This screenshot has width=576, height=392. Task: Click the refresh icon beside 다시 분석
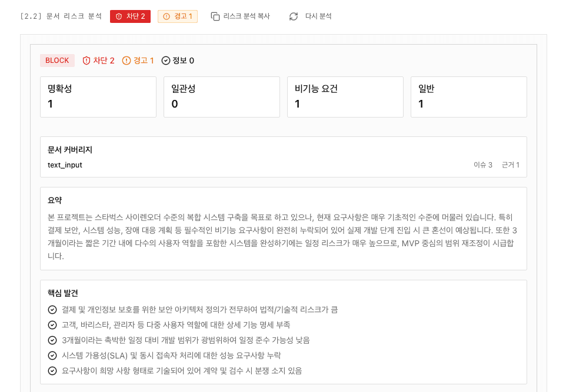tap(294, 16)
